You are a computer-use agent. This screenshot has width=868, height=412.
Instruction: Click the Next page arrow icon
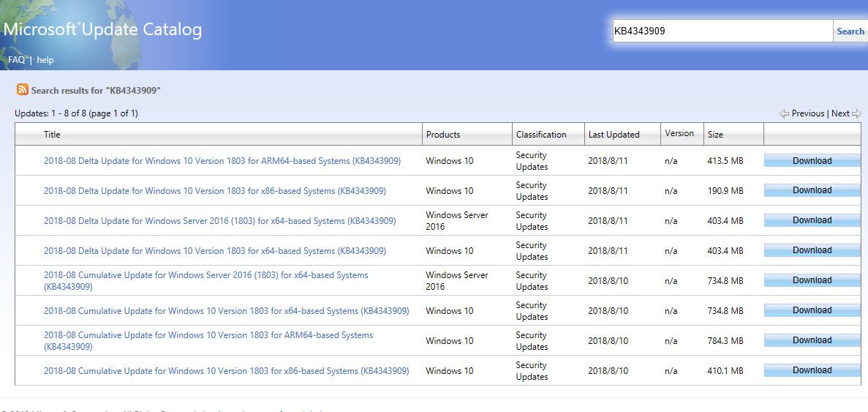point(856,113)
